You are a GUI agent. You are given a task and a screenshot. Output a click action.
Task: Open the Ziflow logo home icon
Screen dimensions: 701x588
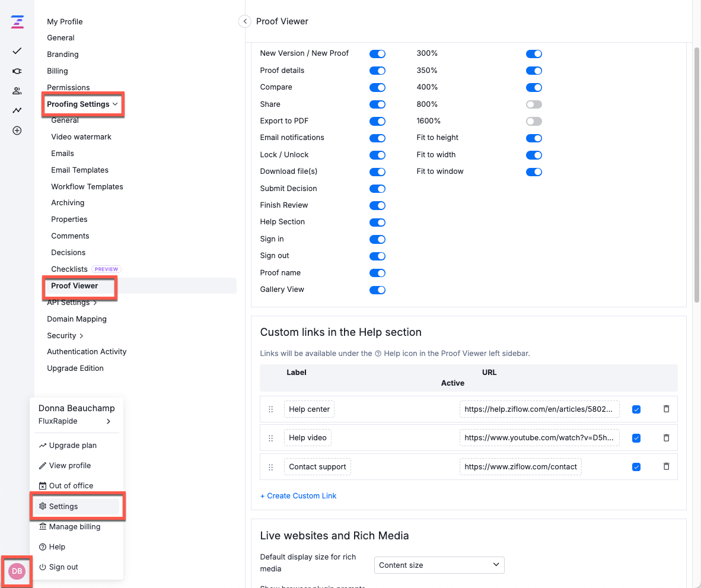tap(17, 21)
